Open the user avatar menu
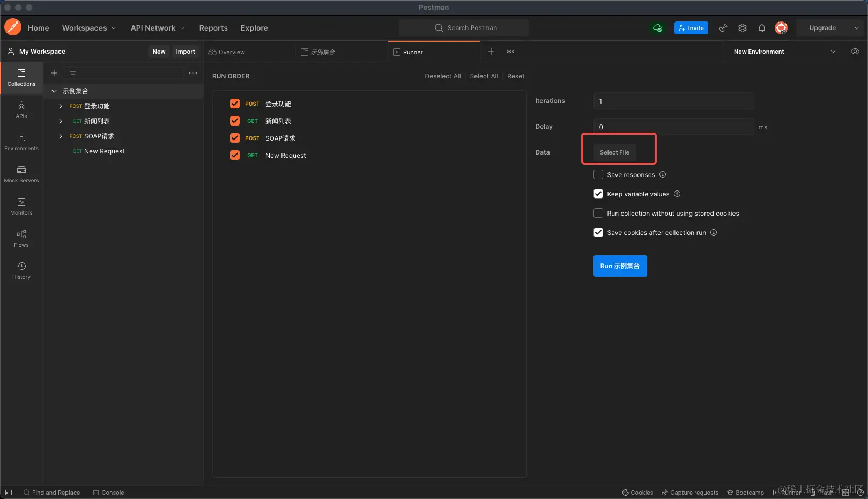 (781, 28)
